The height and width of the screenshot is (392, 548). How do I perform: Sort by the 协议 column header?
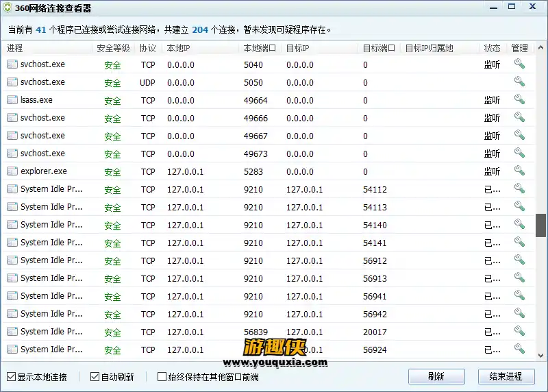(x=148, y=48)
